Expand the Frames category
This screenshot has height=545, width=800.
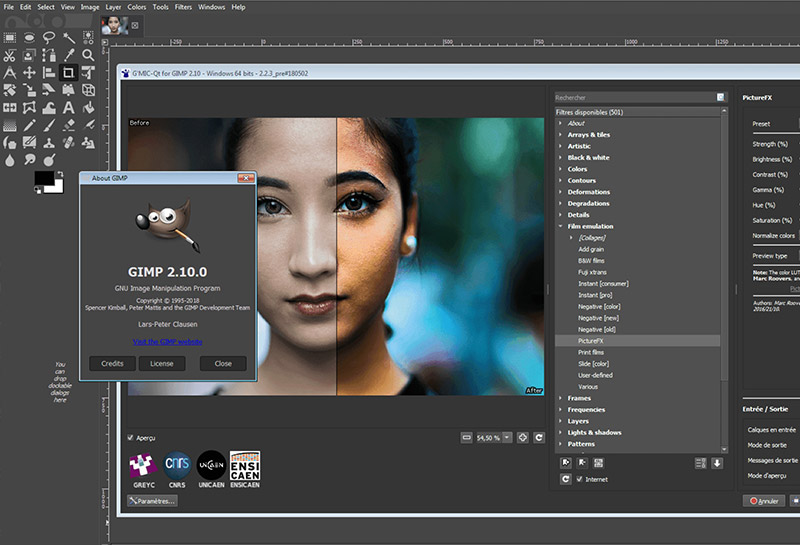[x=560, y=398]
